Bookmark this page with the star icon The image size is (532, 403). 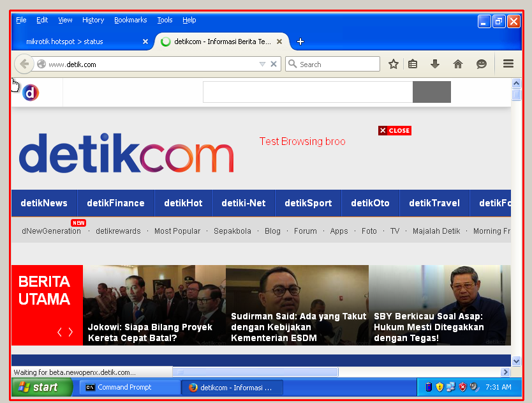coord(393,64)
